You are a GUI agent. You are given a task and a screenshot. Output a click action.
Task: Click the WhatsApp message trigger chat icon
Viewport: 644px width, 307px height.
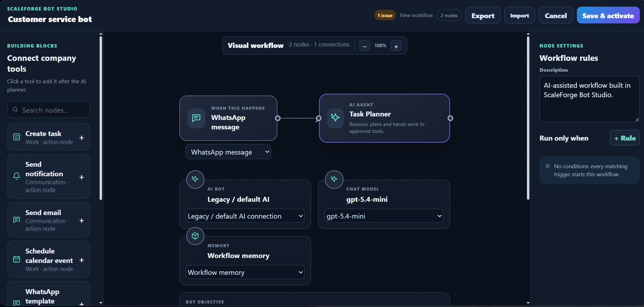196,118
